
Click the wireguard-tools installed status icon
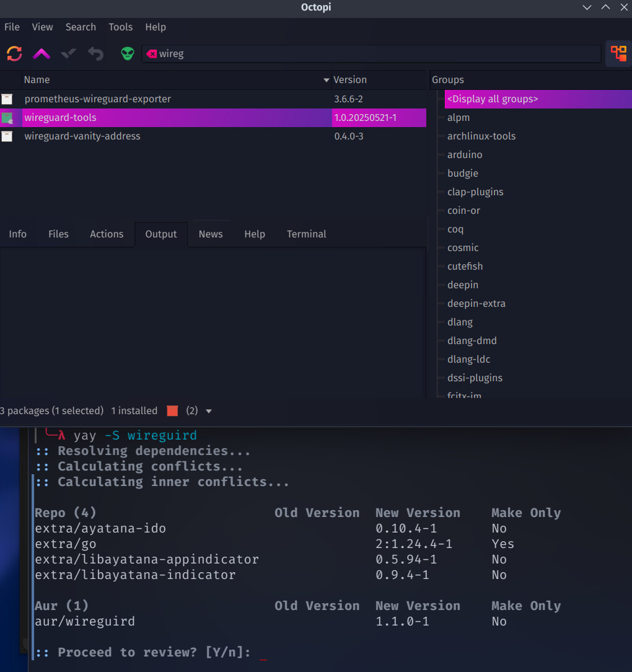pos(7,118)
